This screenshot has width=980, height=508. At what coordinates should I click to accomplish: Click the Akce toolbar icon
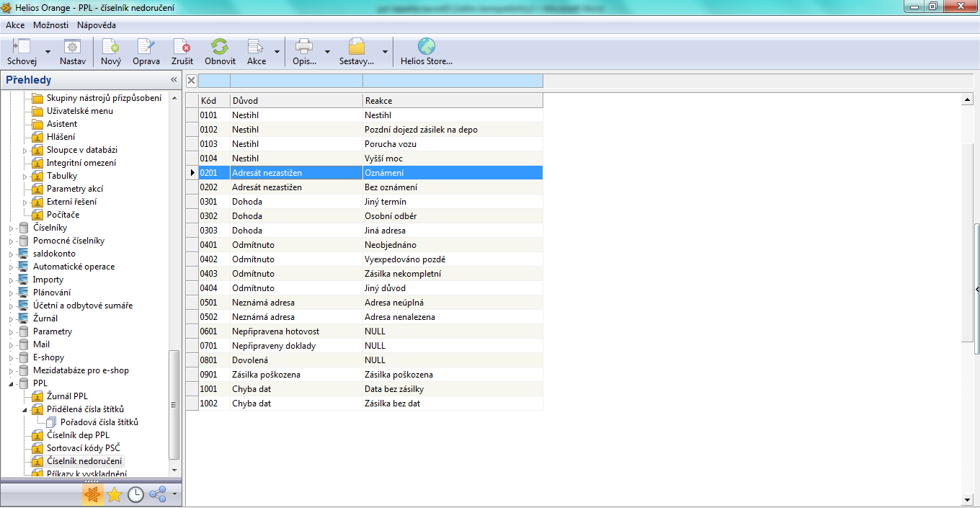click(x=256, y=46)
